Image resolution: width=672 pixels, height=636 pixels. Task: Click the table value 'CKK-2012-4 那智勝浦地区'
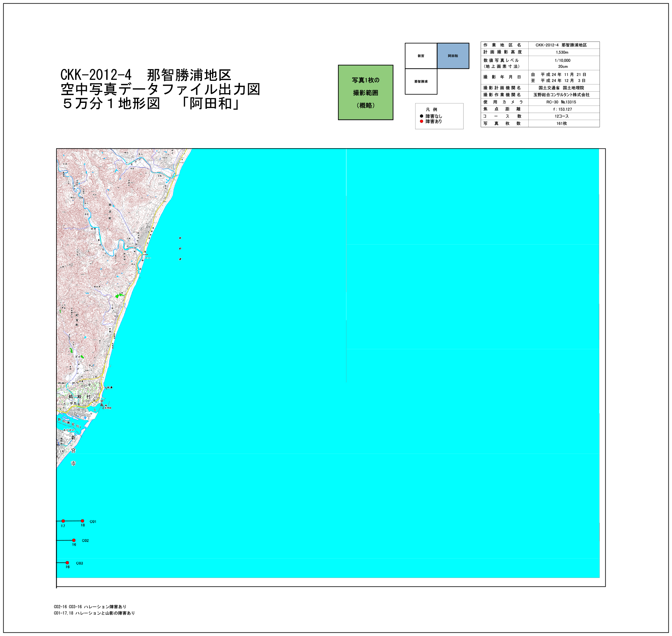[x=561, y=45]
